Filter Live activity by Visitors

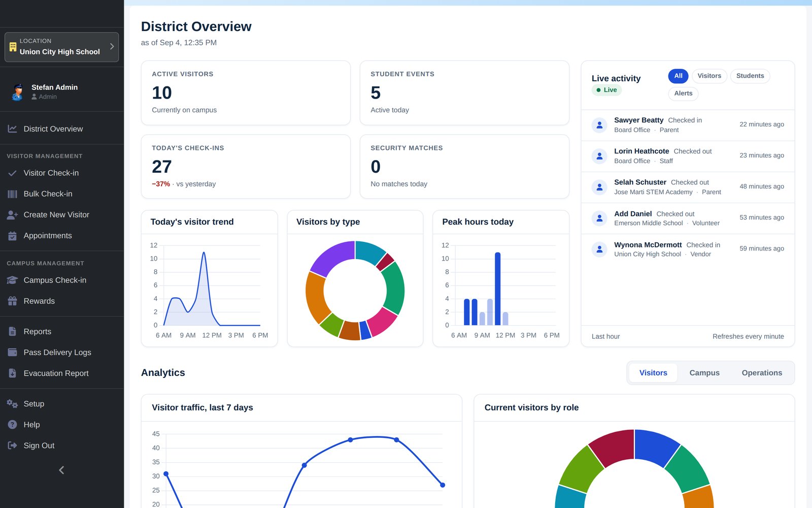709,76
